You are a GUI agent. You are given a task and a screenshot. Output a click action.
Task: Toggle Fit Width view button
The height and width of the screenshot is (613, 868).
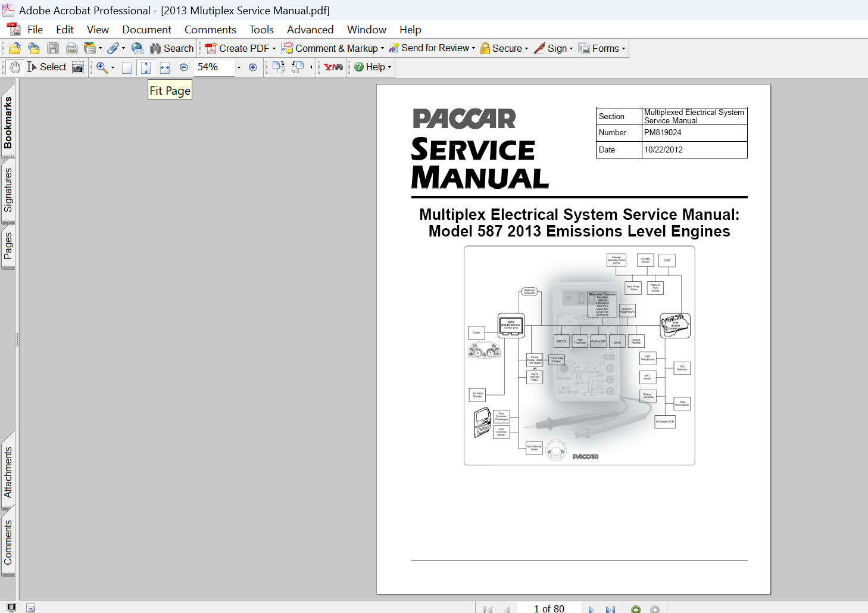tap(165, 67)
